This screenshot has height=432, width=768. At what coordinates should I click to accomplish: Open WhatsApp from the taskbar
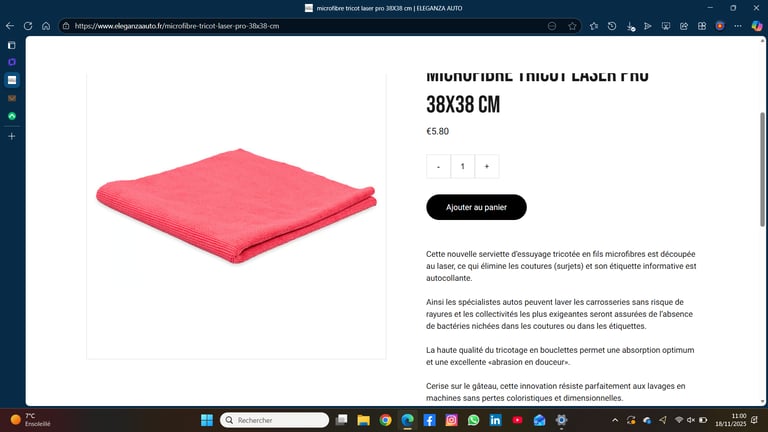(x=473, y=420)
